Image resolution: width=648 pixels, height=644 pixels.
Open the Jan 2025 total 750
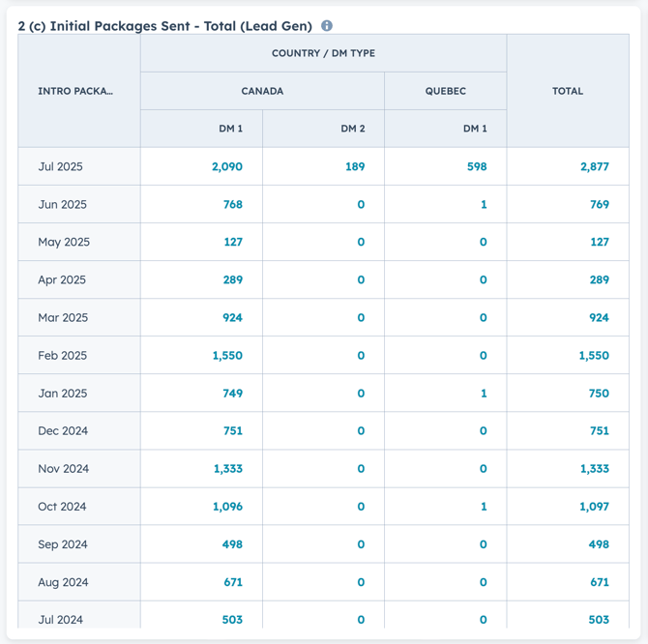pyautogui.click(x=599, y=394)
